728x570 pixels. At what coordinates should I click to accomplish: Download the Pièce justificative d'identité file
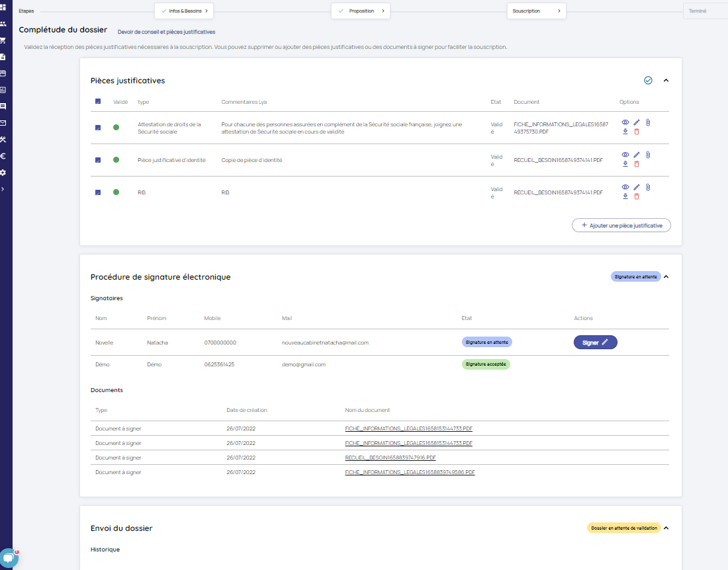point(625,164)
